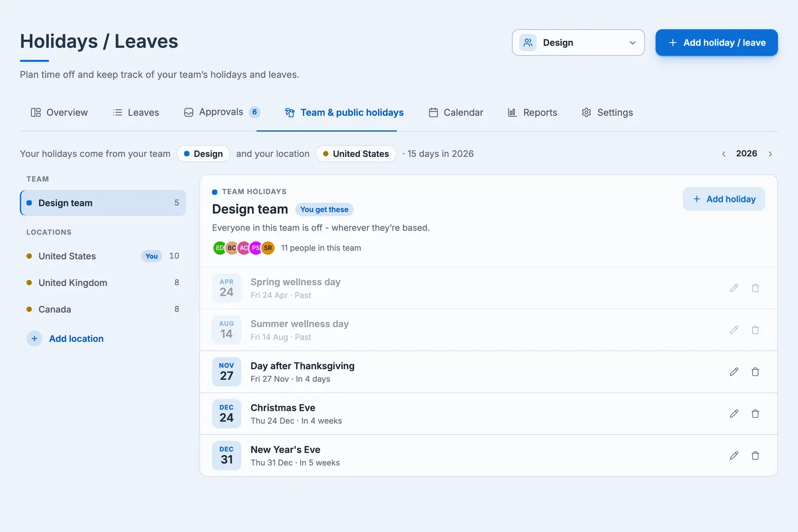Viewport: 798px width, 532px height.
Task: Click the Design team chip filter
Action: coord(203,154)
